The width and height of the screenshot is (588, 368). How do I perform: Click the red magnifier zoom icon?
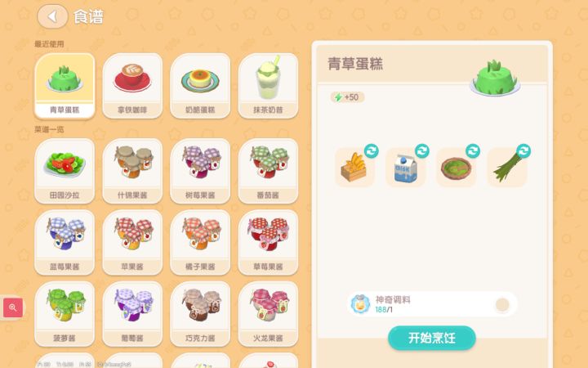[x=13, y=307]
